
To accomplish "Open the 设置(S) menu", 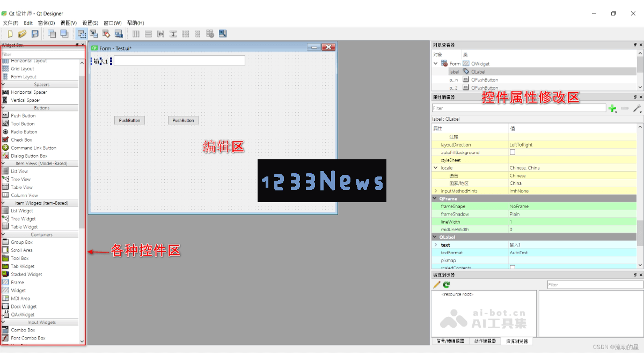I will coord(90,23).
